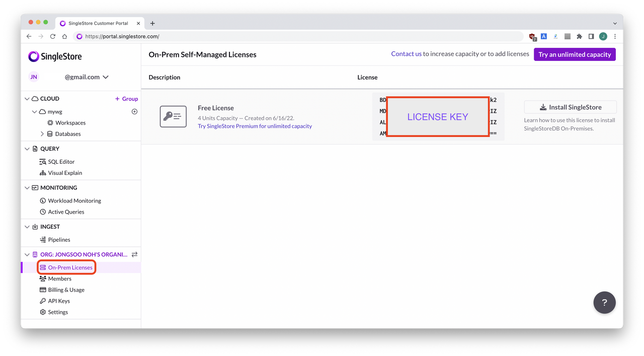
Task: Click the red shield extension icon
Action: pos(532,36)
